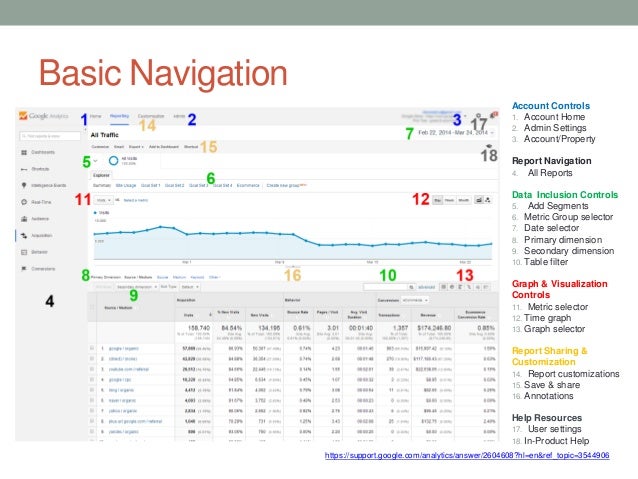Select the data table view icon
This screenshot has height=479, width=638.
point(444,287)
